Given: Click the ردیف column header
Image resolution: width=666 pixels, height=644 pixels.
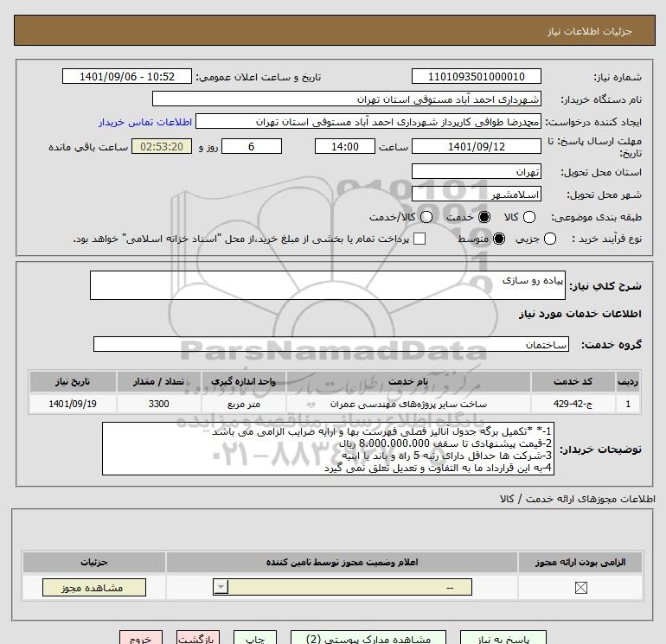Looking at the screenshot, I should coord(628,381).
